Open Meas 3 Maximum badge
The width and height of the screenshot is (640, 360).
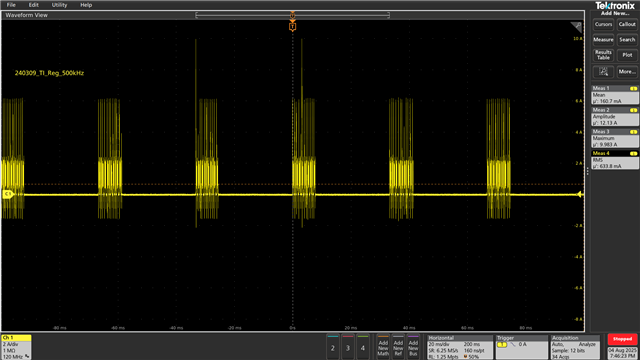tap(615, 138)
